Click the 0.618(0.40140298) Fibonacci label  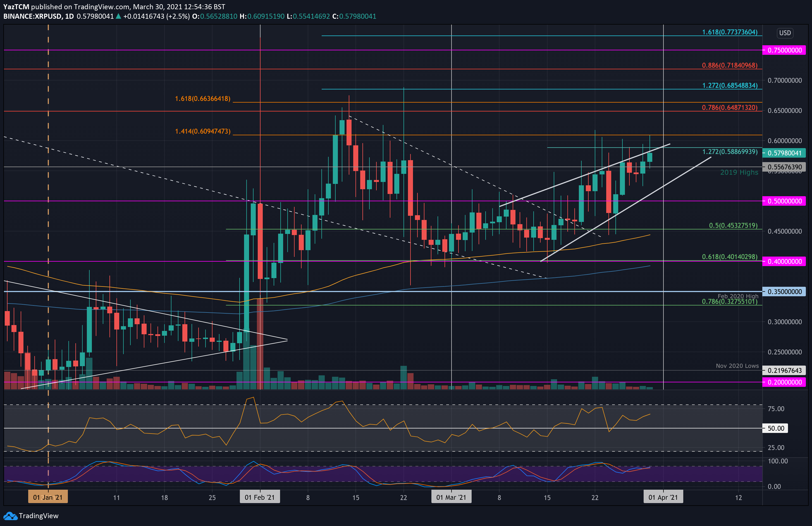pyautogui.click(x=729, y=257)
